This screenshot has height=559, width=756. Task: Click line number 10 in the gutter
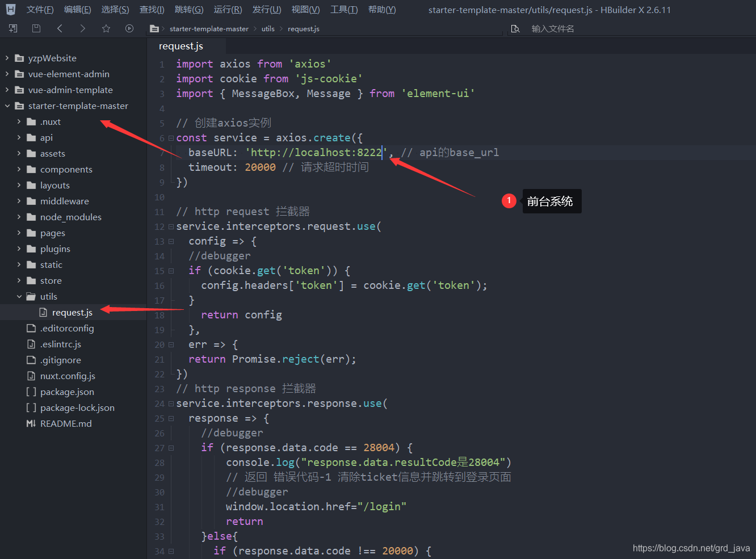coord(159,197)
